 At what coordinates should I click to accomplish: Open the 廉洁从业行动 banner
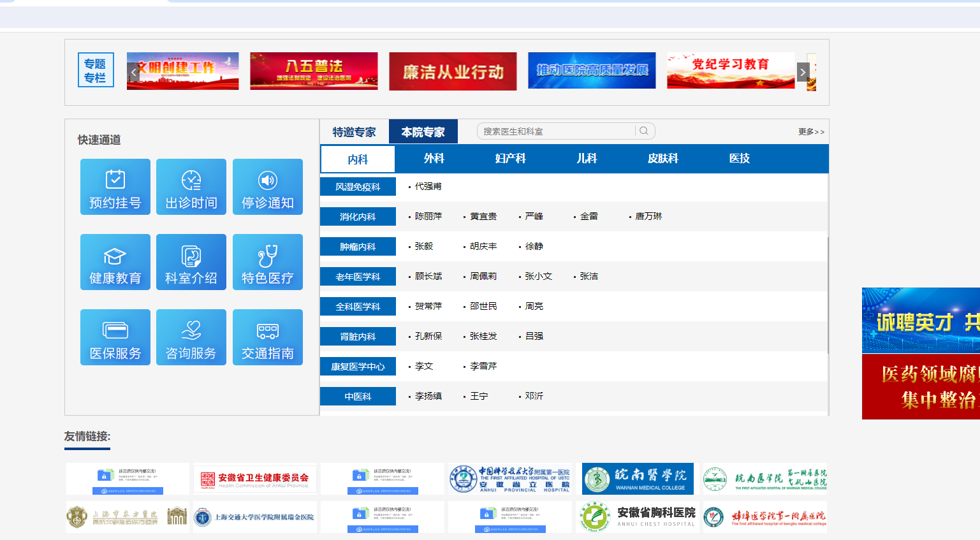453,71
